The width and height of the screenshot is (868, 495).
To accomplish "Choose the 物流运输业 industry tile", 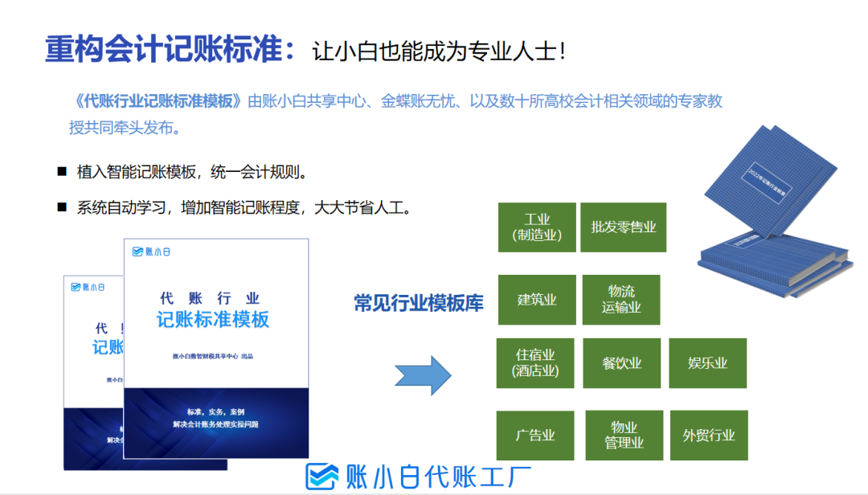I will coord(621,300).
